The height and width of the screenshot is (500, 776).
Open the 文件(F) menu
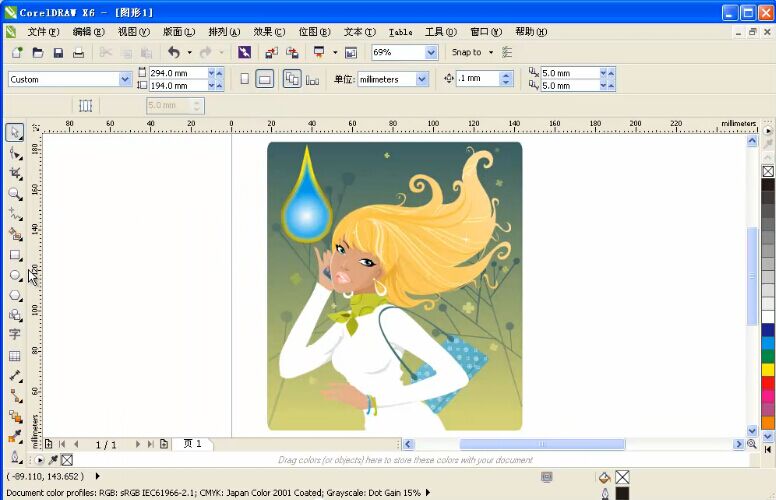point(44,32)
